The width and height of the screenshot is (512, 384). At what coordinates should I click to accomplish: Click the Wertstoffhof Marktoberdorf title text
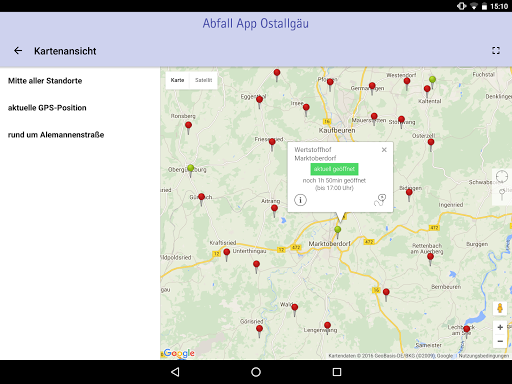coord(315,154)
